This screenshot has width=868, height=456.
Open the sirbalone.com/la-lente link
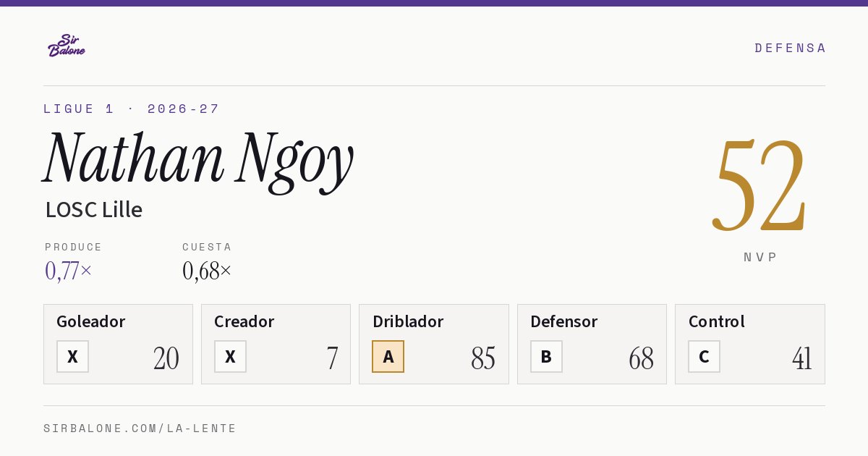140,428
